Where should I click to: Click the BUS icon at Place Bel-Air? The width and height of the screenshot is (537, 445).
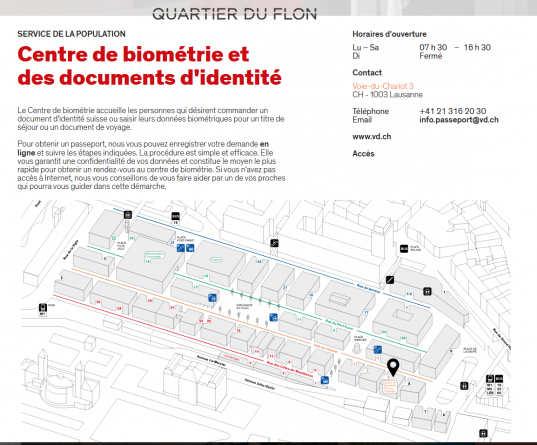point(404,249)
